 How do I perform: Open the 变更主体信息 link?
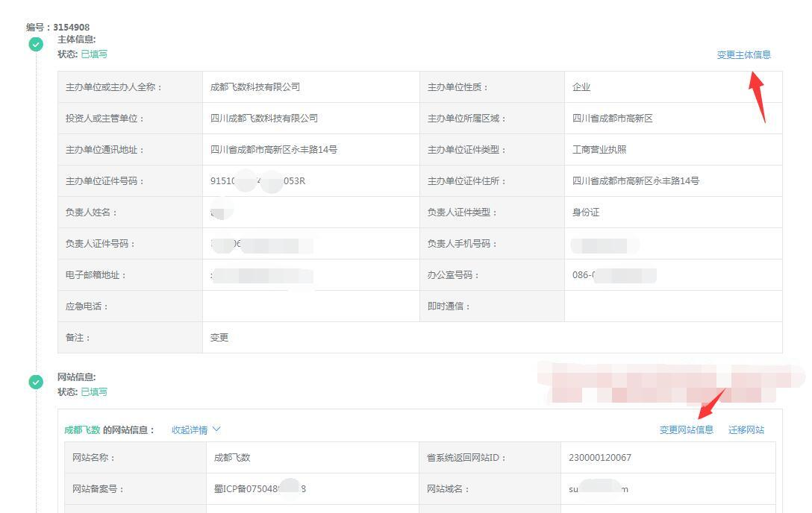tap(743, 54)
